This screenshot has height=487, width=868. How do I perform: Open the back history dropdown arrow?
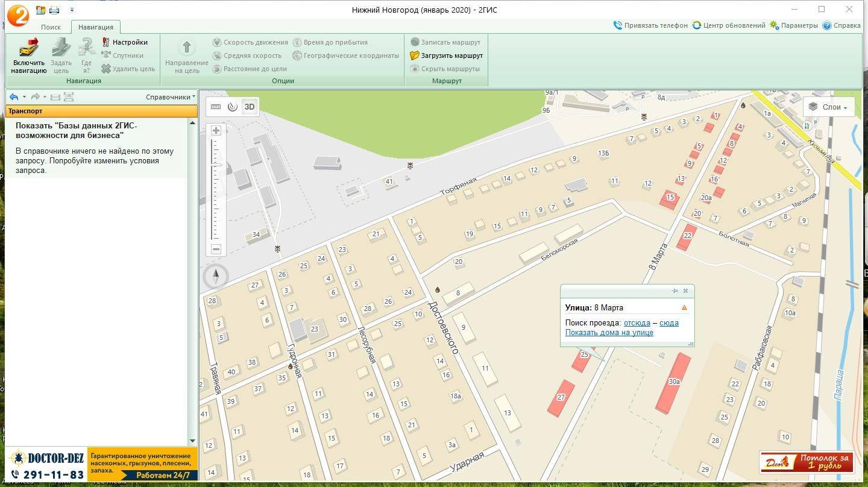24,96
